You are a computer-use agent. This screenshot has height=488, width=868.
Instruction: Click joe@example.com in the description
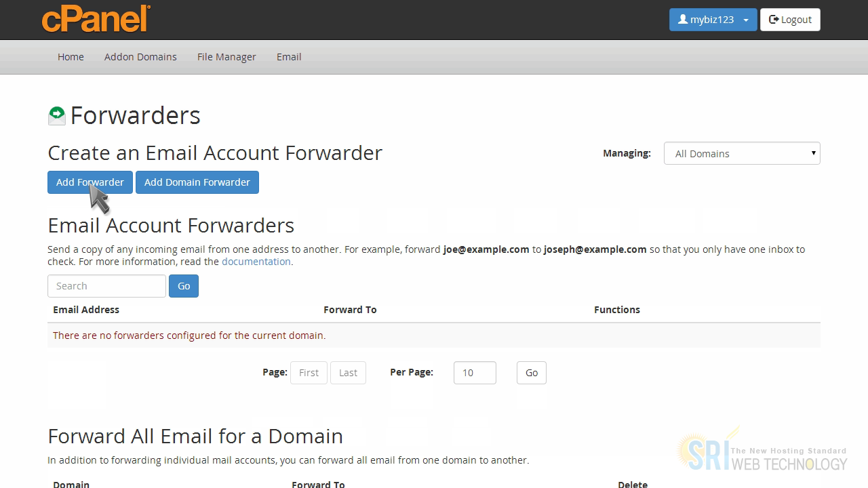click(x=486, y=249)
